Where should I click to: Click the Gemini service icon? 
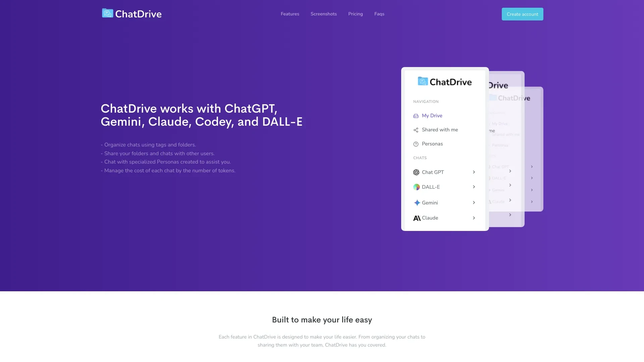pyautogui.click(x=417, y=202)
